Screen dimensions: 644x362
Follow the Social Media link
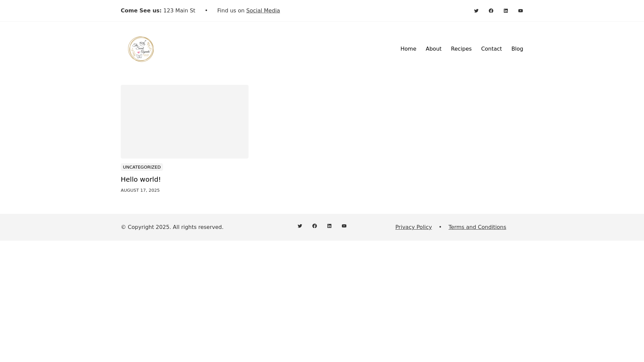click(x=263, y=11)
